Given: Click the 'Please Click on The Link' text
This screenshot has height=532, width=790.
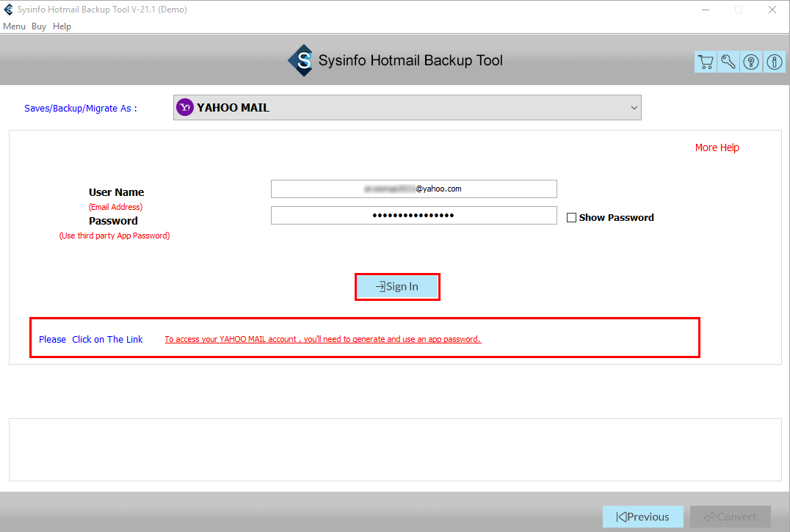Looking at the screenshot, I should pos(91,339).
